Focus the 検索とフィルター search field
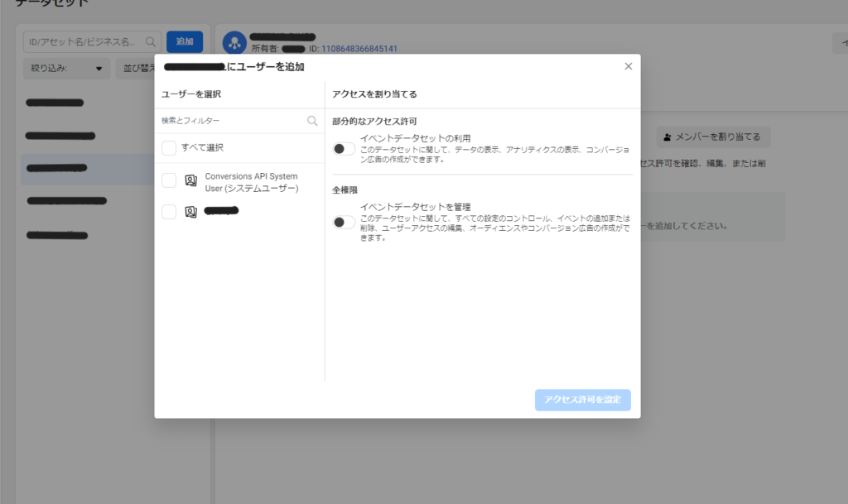The width and height of the screenshot is (848, 504). [x=232, y=121]
